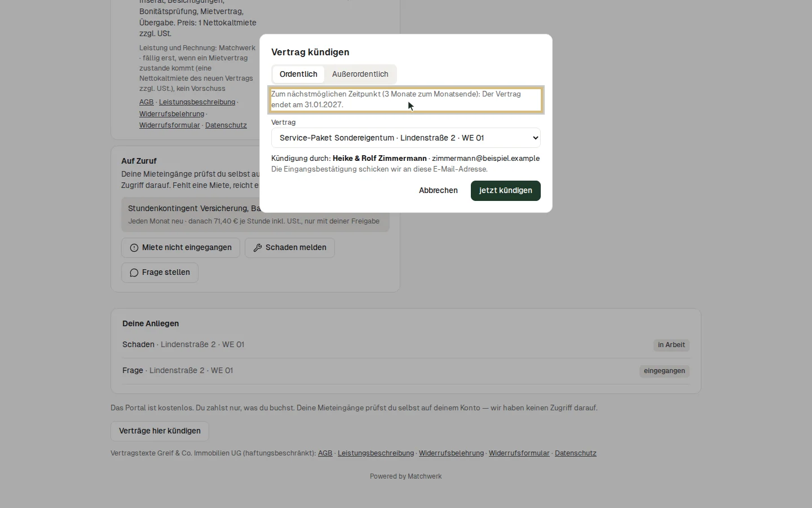Open Widerrufsbelehrung link in the service card
This screenshot has width=812, height=508.
(172, 114)
